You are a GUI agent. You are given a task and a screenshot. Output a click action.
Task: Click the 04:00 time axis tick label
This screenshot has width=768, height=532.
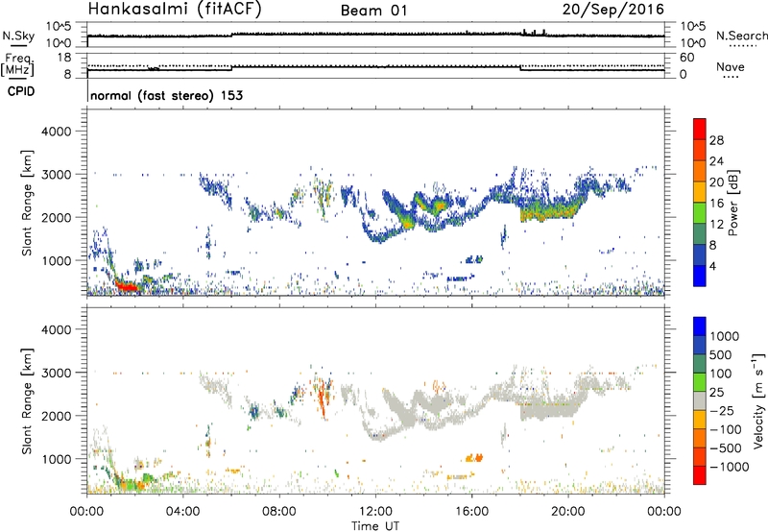click(x=183, y=512)
